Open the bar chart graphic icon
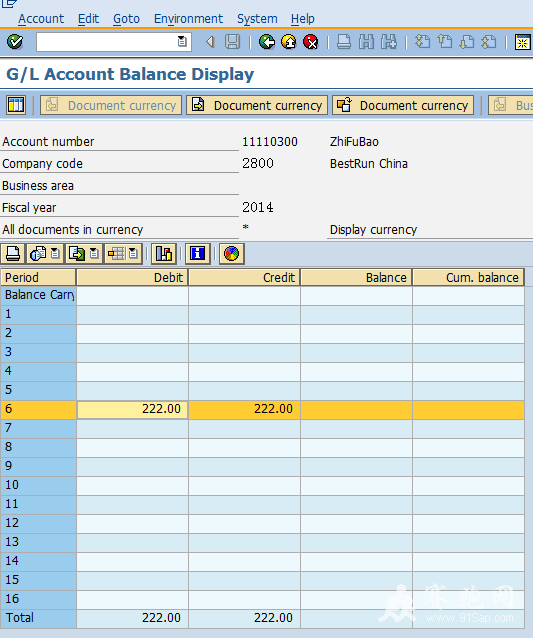 tap(164, 254)
